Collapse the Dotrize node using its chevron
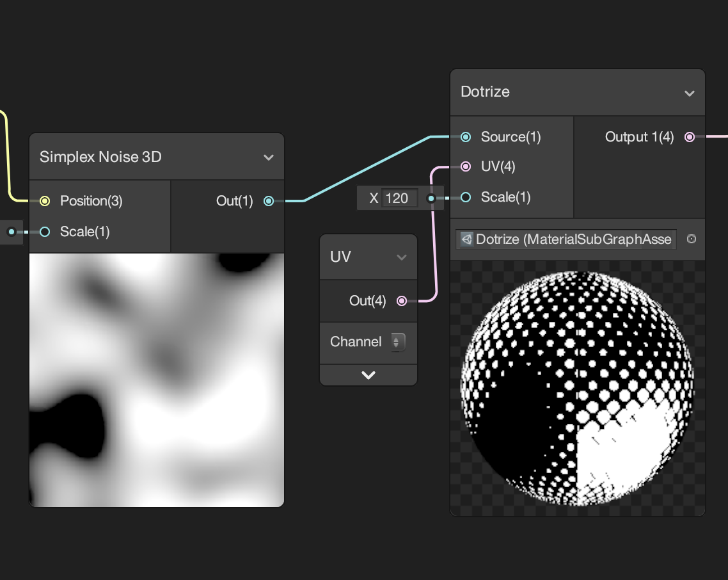Viewport: 728px width, 580px height. point(690,92)
